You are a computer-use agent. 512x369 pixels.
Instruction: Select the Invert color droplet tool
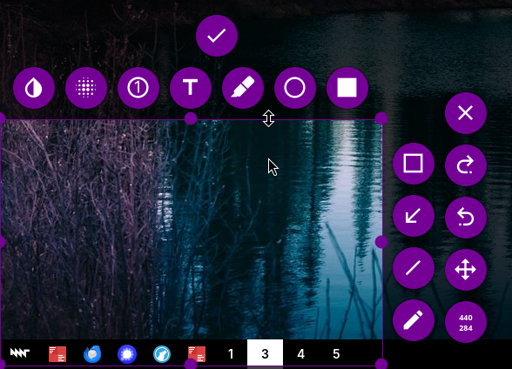34,88
